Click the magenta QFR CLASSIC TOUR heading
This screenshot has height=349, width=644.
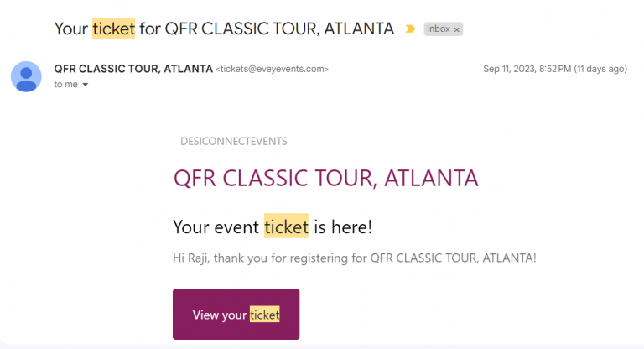pos(325,179)
